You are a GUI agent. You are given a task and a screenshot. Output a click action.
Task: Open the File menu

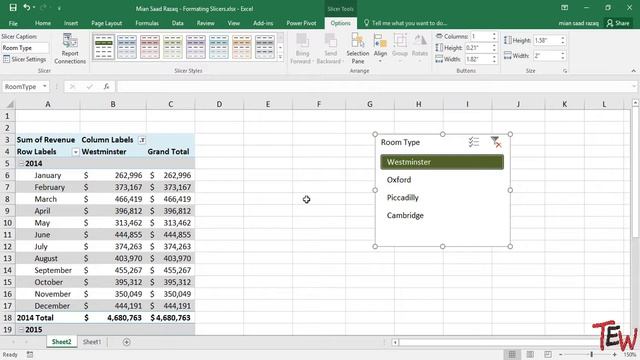coord(13,23)
